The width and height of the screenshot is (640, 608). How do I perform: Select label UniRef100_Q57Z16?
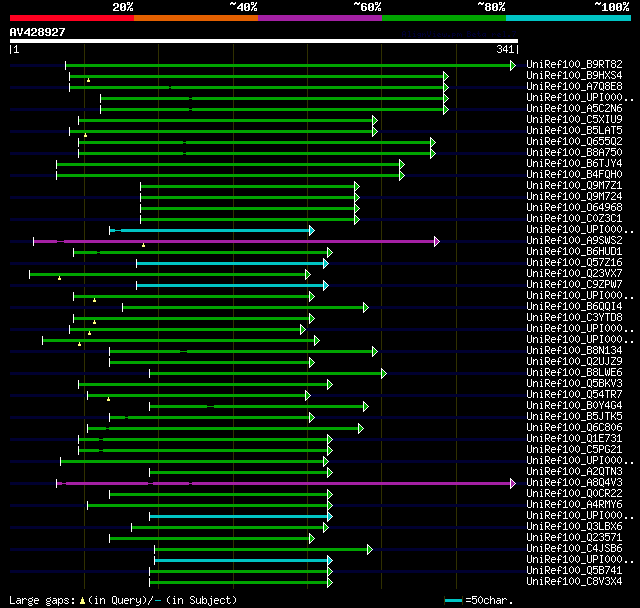pos(574,263)
